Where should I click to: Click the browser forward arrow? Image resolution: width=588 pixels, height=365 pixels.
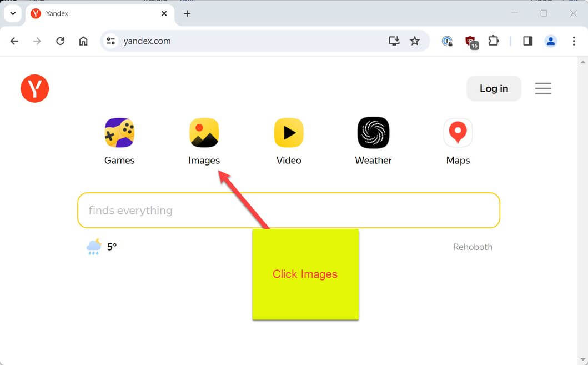tap(37, 41)
